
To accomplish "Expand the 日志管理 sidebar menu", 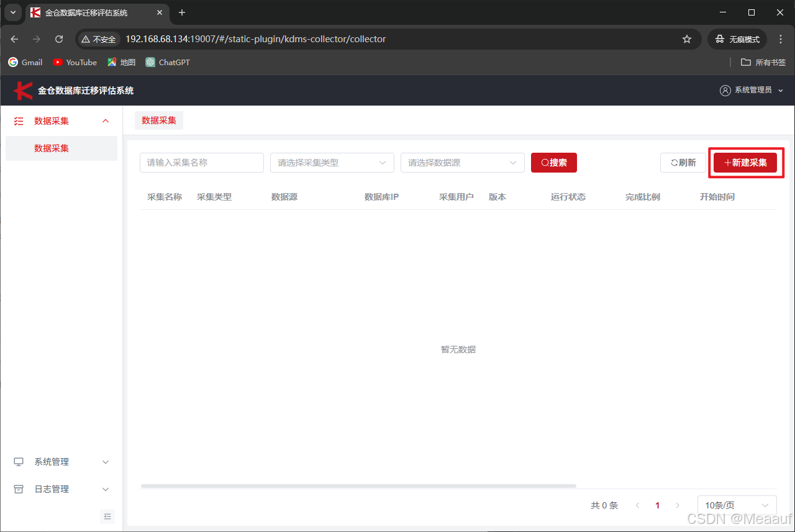I will [x=61, y=489].
